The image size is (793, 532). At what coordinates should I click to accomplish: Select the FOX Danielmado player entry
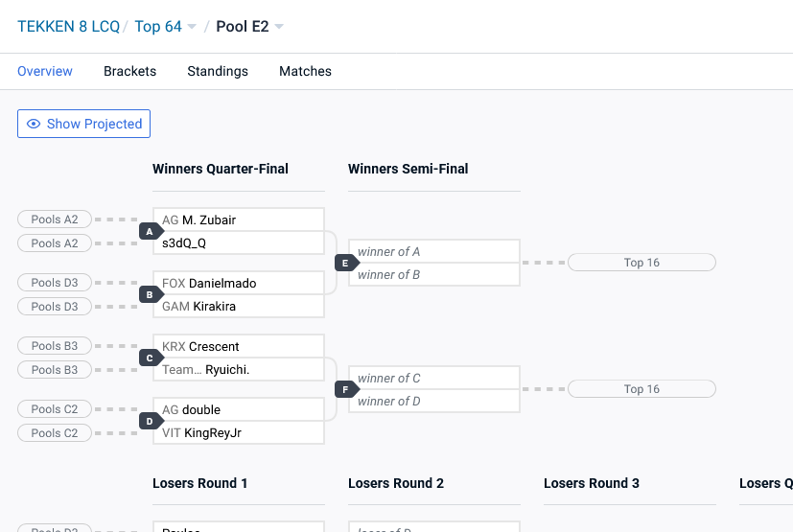click(x=238, y=283)
